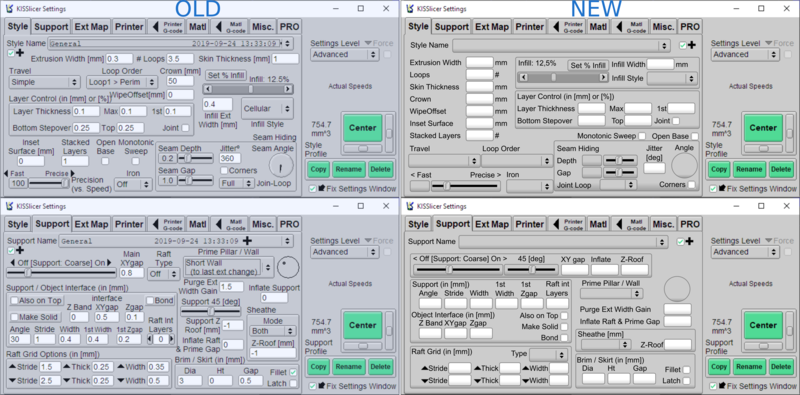Click the Prime Pillar dial in NEW Support window
The height and width of the screenshot is (395, 800).
[677, 289]
